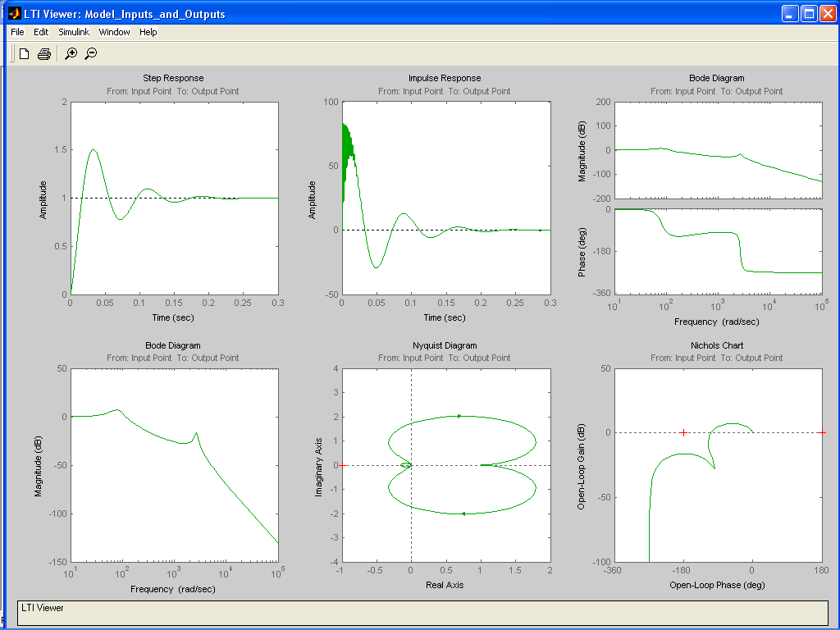Click the Nichols Chart plot title
The image size is (840, 630).
pos(717,345)
